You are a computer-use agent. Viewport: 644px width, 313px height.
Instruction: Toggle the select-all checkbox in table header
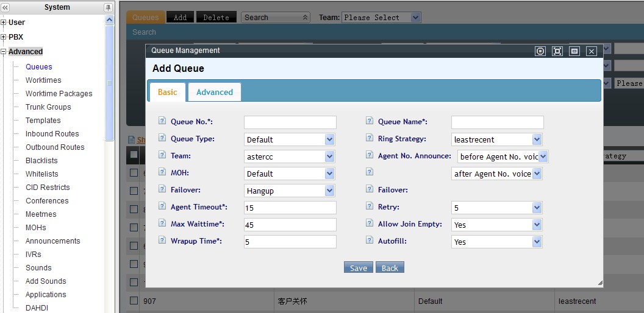click(x=134, y=155)
